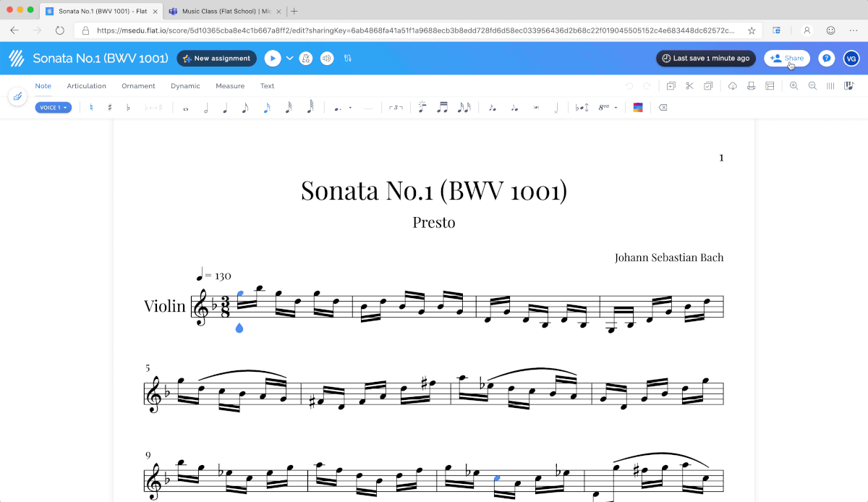The width and height of the screenshot is (868, 502).
Task: Open the help question mark button
Action: click(x=827, y=59)
